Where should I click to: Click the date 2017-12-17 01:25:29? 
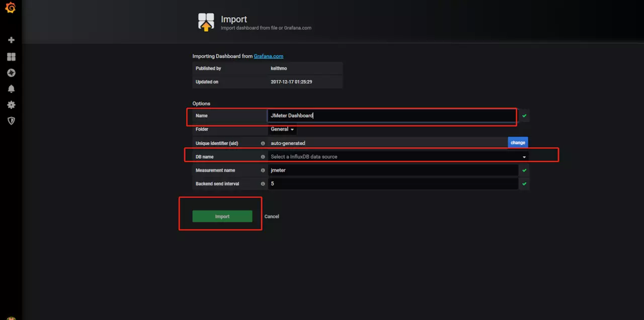click(x=291, y=82)
